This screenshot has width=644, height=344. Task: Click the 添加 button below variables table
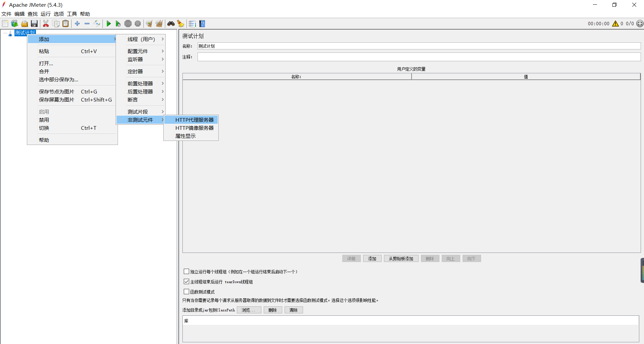click(x=372, y=259)
